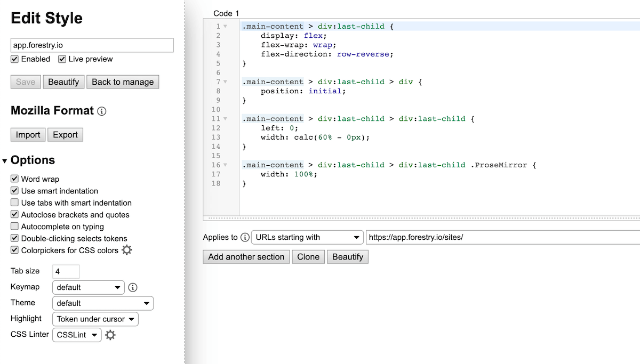Toggle the Live preview checkbox

tap(62, 59)
